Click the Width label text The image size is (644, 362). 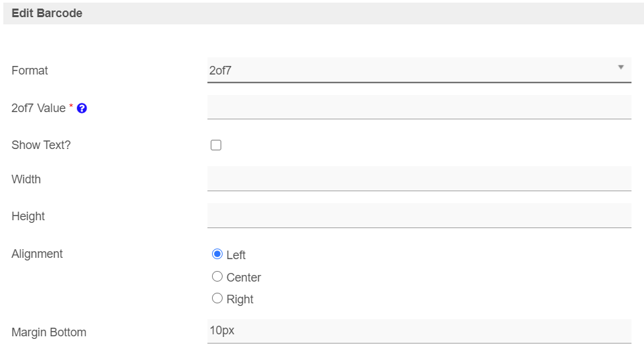26,179
